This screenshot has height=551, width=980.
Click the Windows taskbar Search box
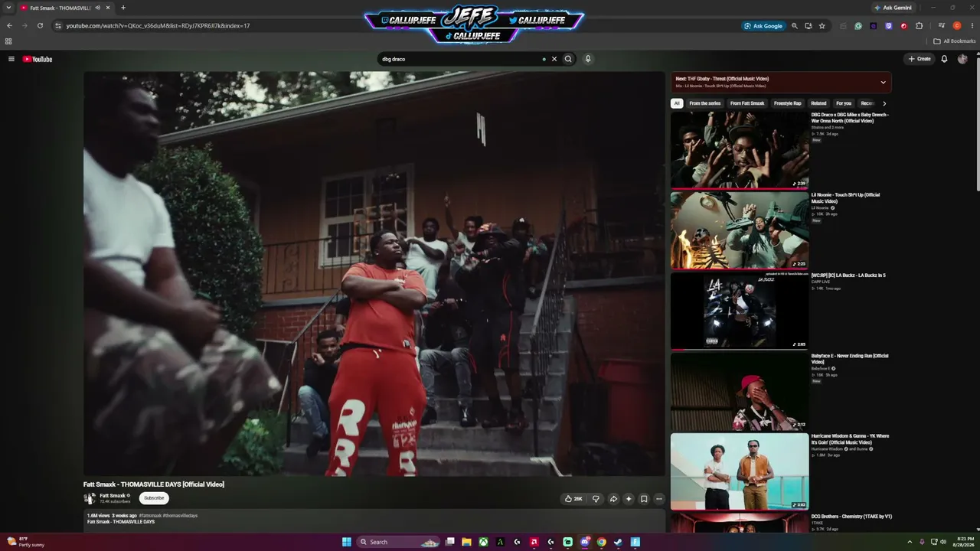point(398,542)
